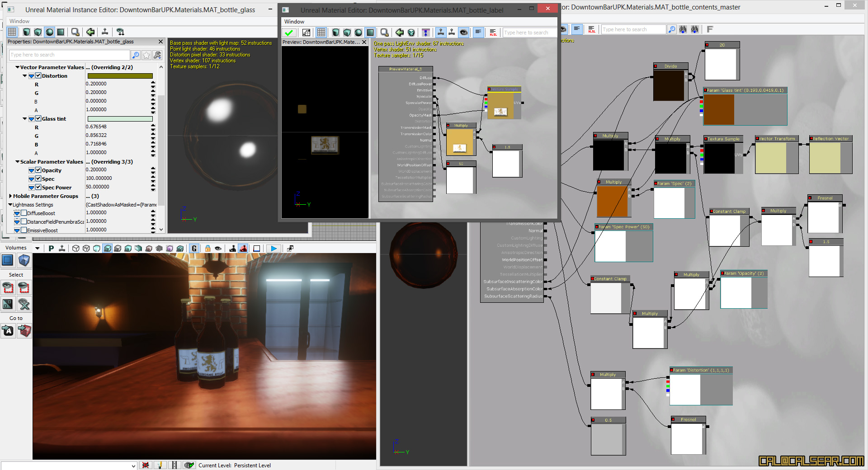Select the Vector Transform node
Viewport: 868px width, 470px height.
[x=777, y=155]
